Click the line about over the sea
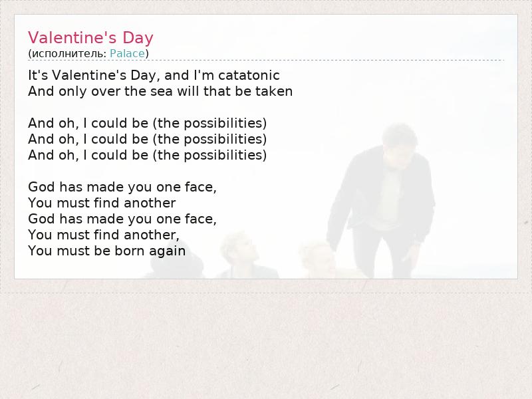The height and width of the screenshot is (399, 532). coord(160,91)
